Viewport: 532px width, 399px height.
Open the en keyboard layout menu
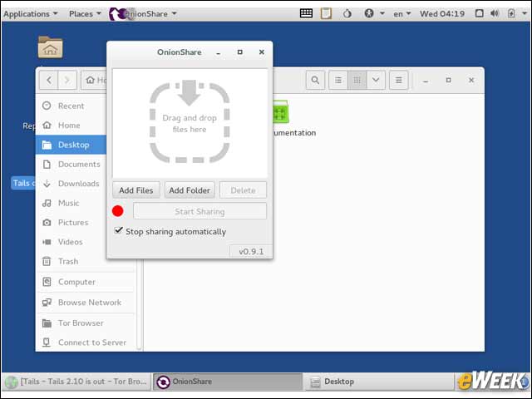click(x=402, y=14)
